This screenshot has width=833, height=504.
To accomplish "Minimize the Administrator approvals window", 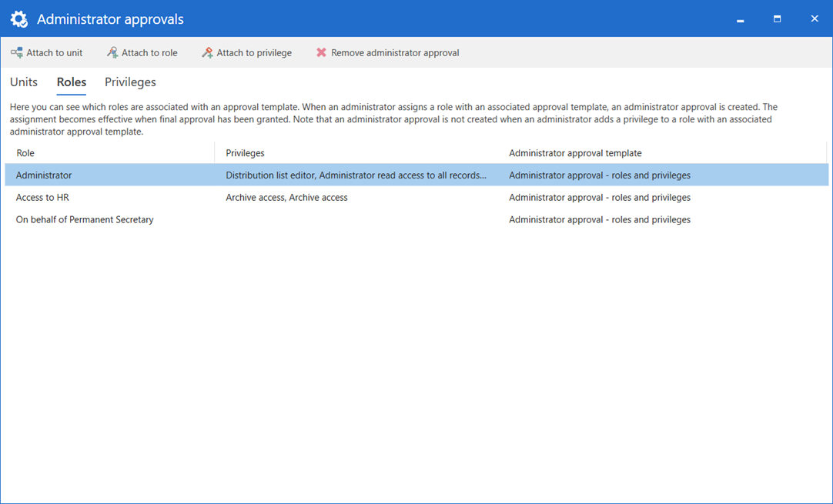I will point(740,19).
